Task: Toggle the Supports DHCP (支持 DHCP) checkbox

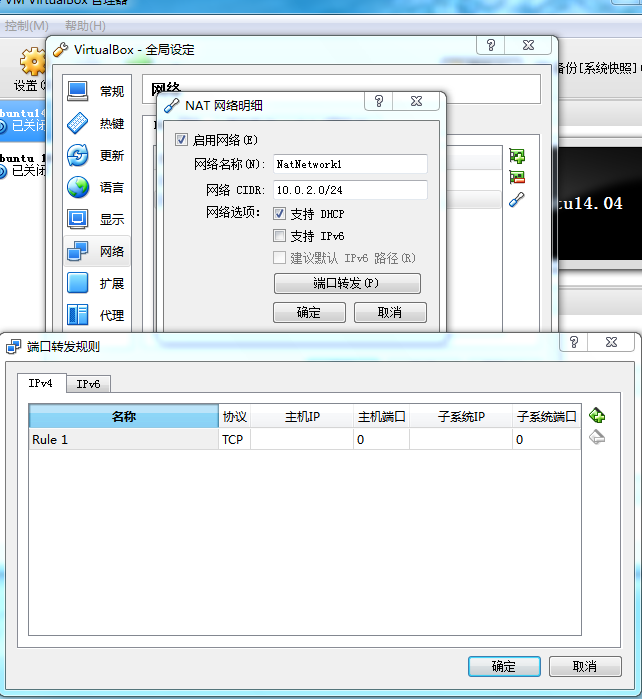Action: point(280,214)
